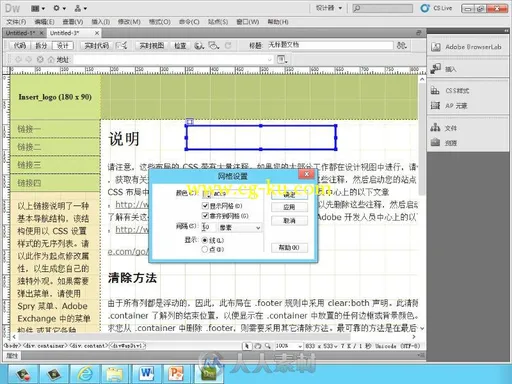Viewport: 512px width, 384px height.
Task: Click Help (帮助) in the Grid Settings dialog
Action: 289,248
